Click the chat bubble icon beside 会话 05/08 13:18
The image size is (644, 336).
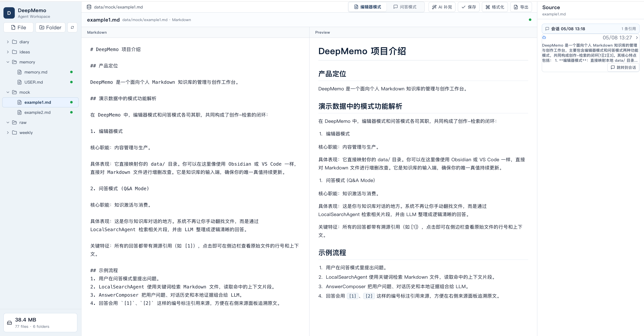click(547, 29)
